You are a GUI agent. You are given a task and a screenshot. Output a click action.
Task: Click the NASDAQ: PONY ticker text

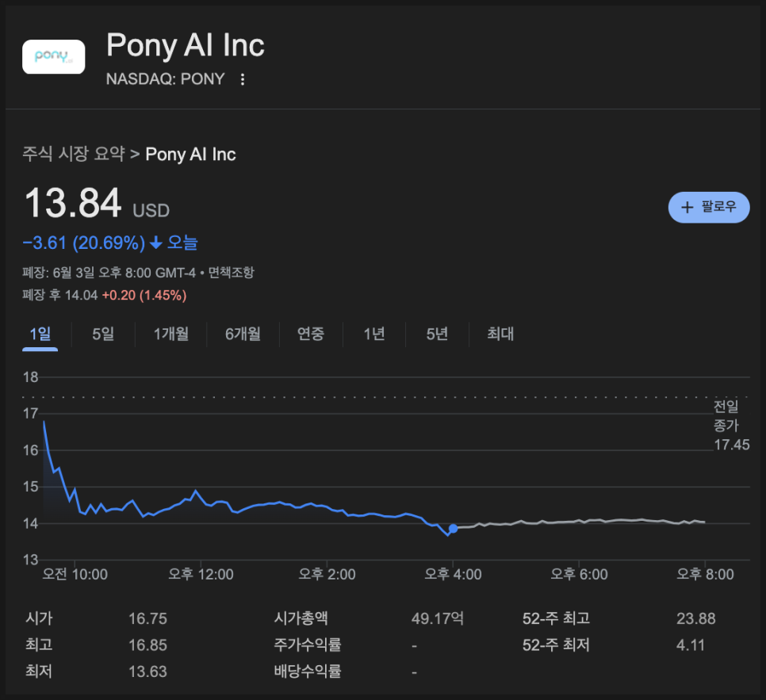(165, 78)
